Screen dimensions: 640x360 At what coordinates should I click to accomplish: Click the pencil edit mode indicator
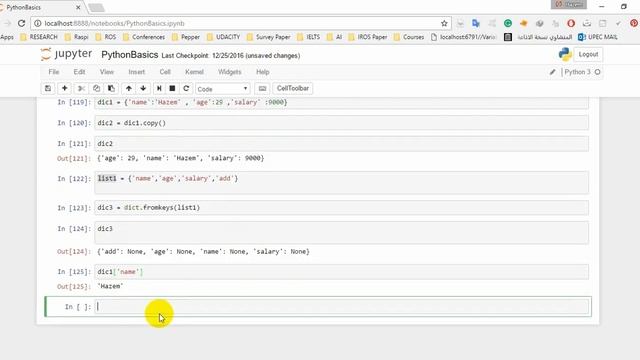[x=552, y=72]
